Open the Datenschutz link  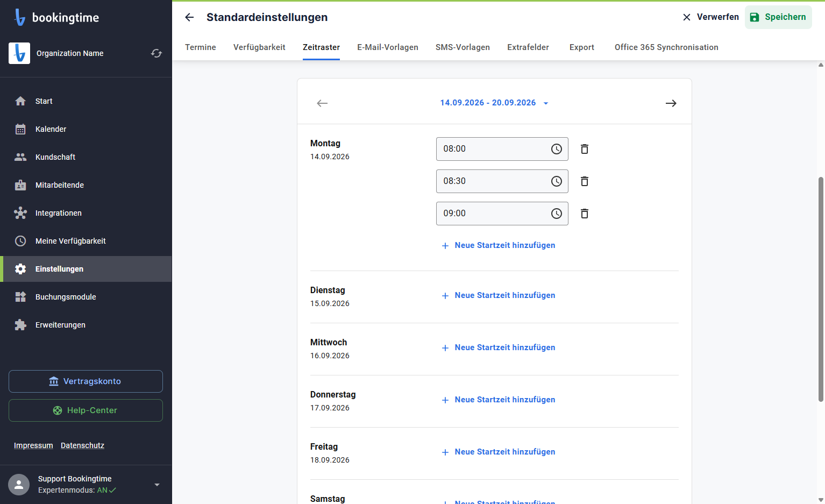(x=82, y=445)
